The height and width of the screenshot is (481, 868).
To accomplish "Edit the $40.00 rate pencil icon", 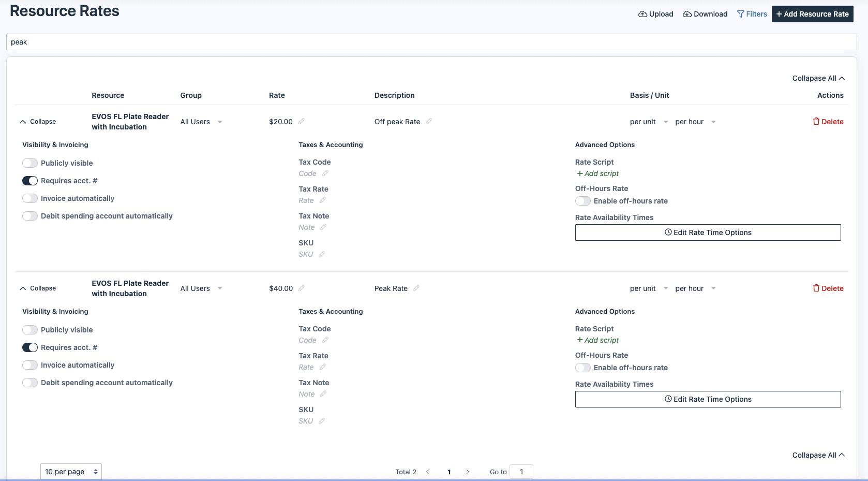I will click(x=302, y=288).
